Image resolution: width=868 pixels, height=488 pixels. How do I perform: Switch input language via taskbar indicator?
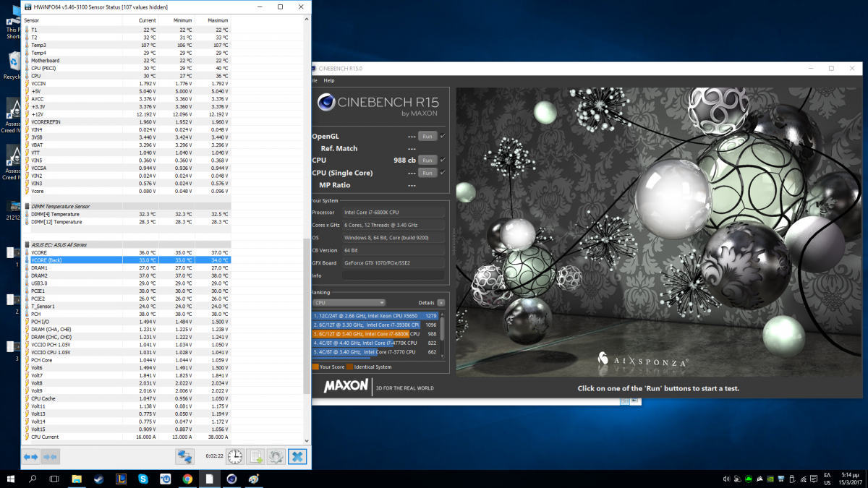pos(827,479)
